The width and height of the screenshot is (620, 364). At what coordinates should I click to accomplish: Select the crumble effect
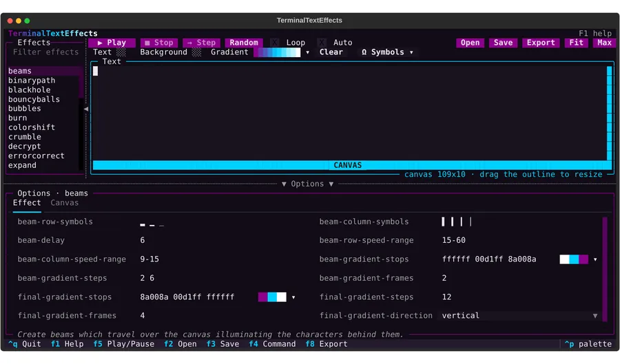(x=43, y=137)
